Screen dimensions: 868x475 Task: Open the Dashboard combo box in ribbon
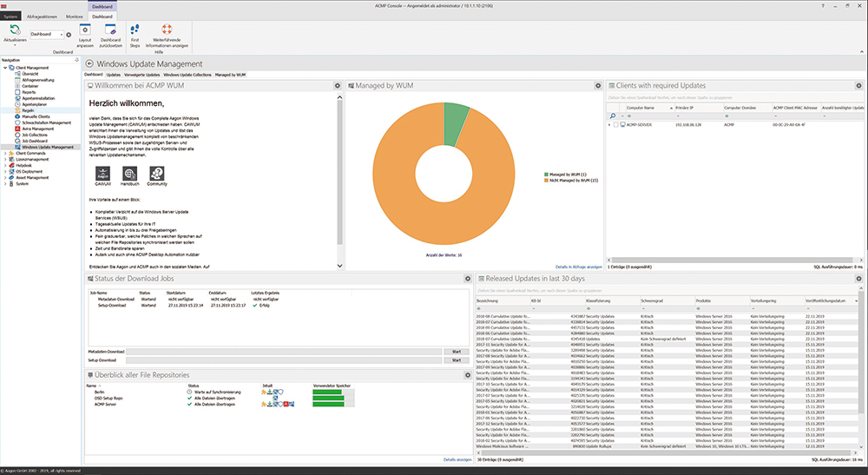click(x=47, y=35)
